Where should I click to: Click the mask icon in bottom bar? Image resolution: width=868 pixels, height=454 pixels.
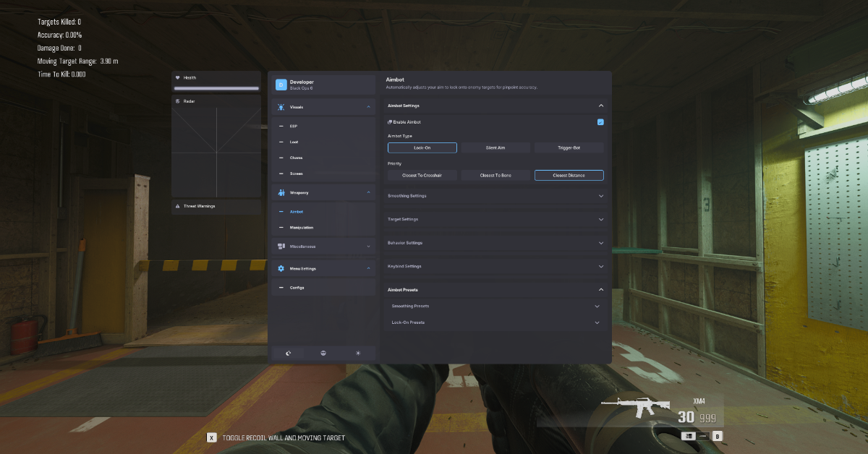tap(323, 354)
